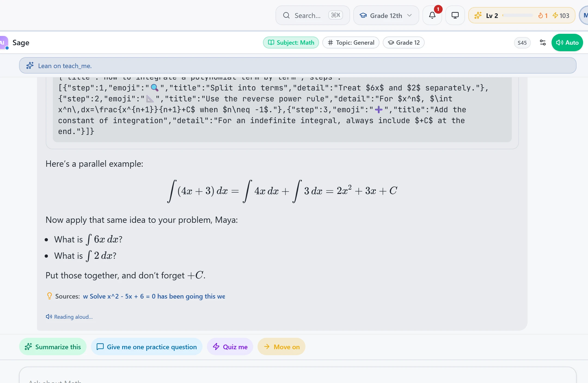
Task: Open the user avatar menu
Action: click(584, 16)
